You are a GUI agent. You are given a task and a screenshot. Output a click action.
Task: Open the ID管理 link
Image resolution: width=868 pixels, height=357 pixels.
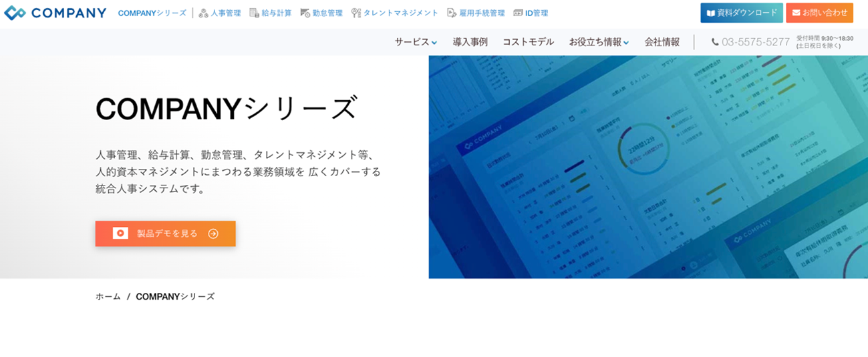pos(537,13)
